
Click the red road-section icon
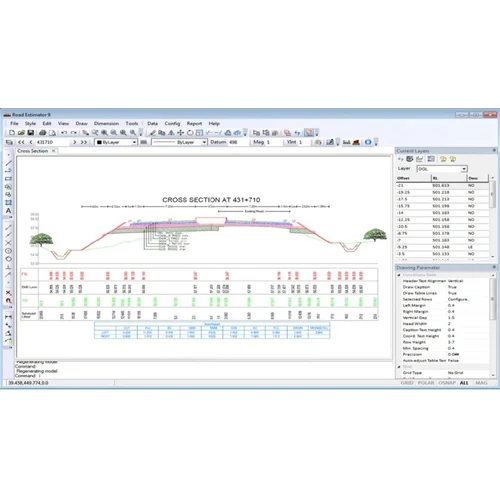point(356,142)
